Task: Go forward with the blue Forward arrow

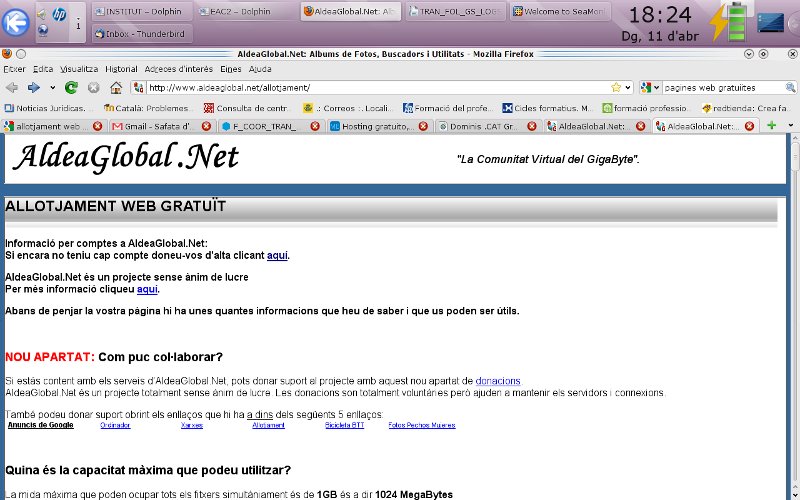Action: (x=34, y=88)
